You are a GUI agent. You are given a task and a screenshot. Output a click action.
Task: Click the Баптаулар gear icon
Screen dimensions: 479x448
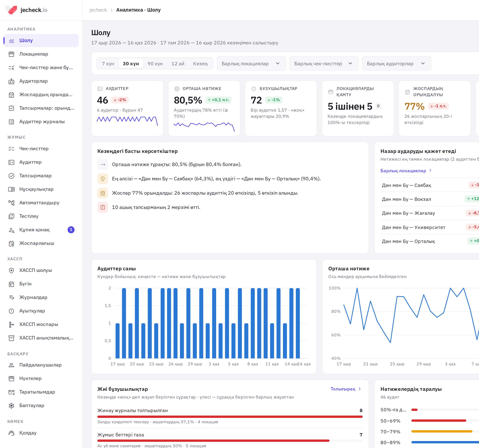click(11, 405)
